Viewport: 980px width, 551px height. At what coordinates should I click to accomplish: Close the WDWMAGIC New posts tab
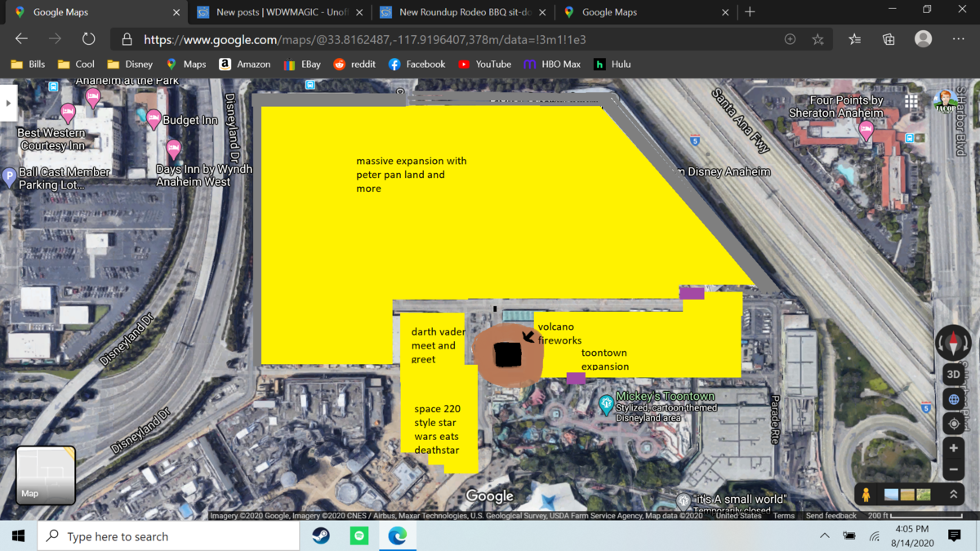(x=359, y=12)
